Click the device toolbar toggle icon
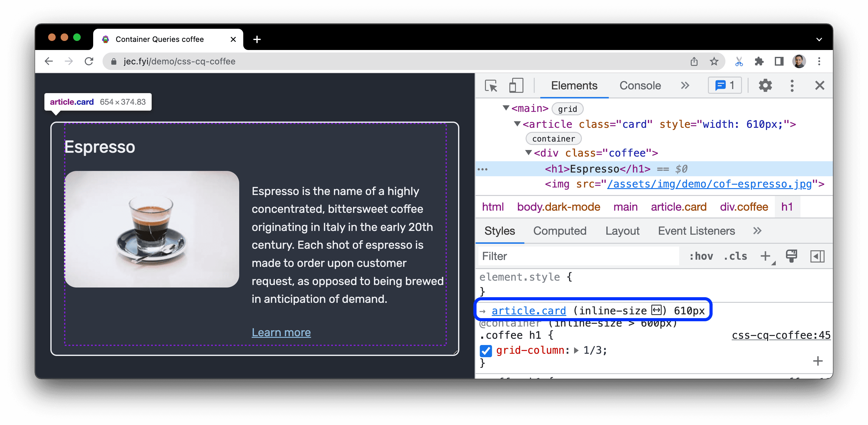Screen dimensions: 868x425 pos(515,86)
